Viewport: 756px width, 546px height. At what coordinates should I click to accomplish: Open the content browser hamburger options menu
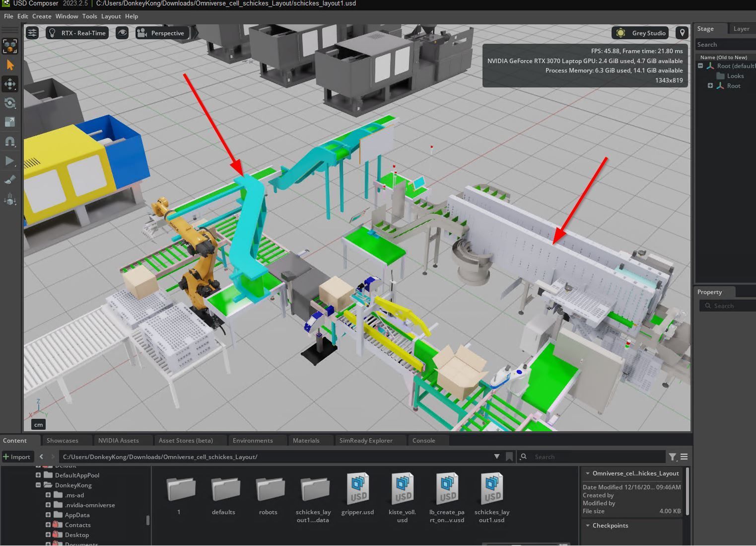[684, 457]
